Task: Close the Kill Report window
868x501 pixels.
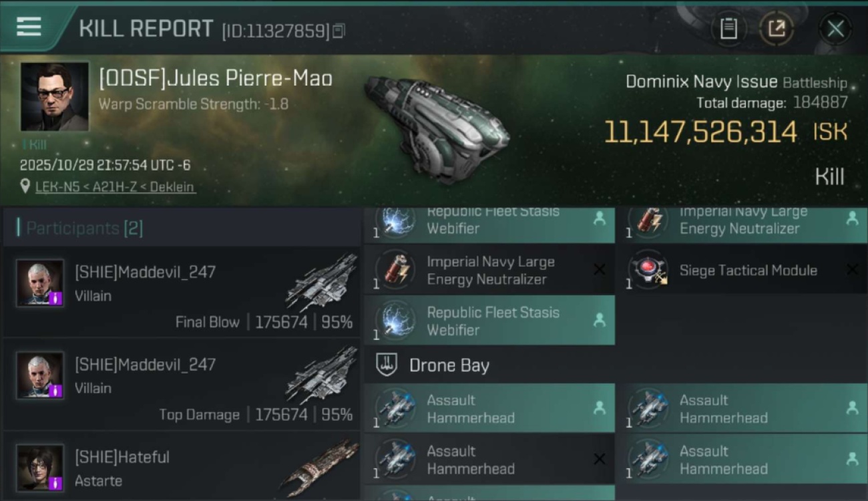Action: (x=835, y=29)
